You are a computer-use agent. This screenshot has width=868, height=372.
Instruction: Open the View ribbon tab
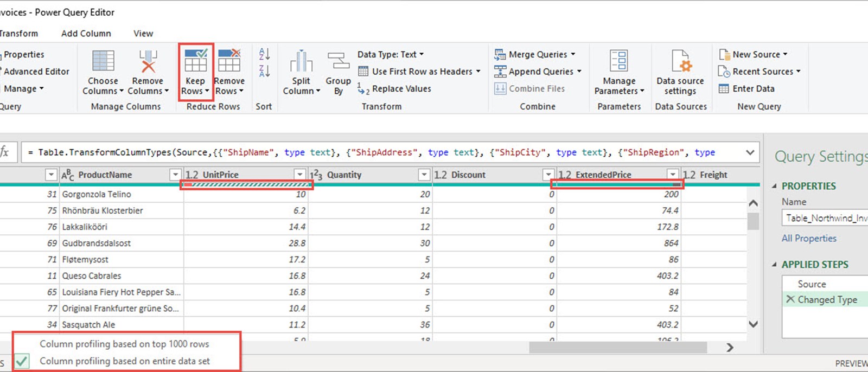coord(143,34)
